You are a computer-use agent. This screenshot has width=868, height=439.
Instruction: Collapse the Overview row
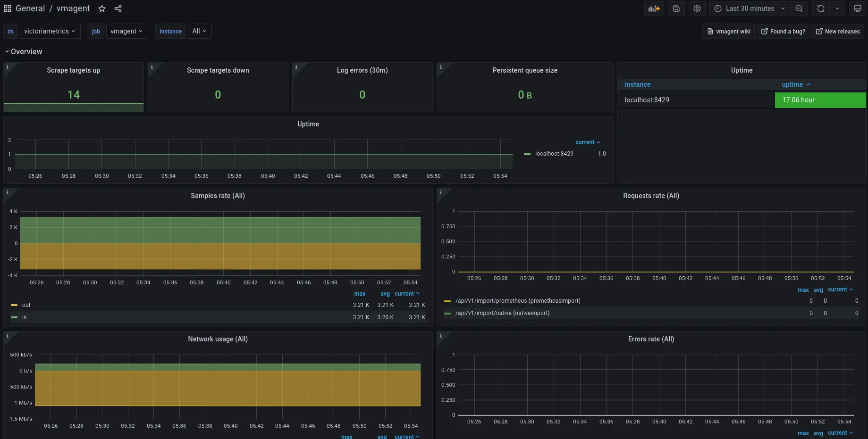[24, 51]
